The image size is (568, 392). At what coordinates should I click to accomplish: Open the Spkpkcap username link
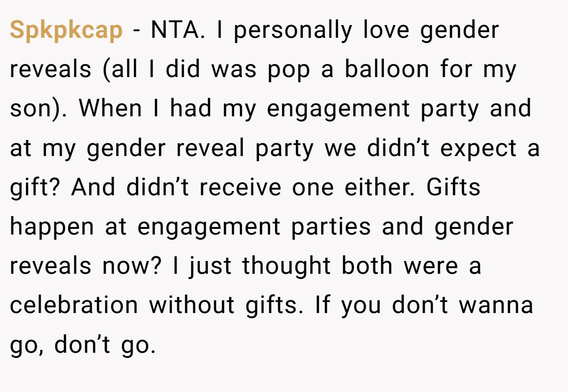click(66, 31)
